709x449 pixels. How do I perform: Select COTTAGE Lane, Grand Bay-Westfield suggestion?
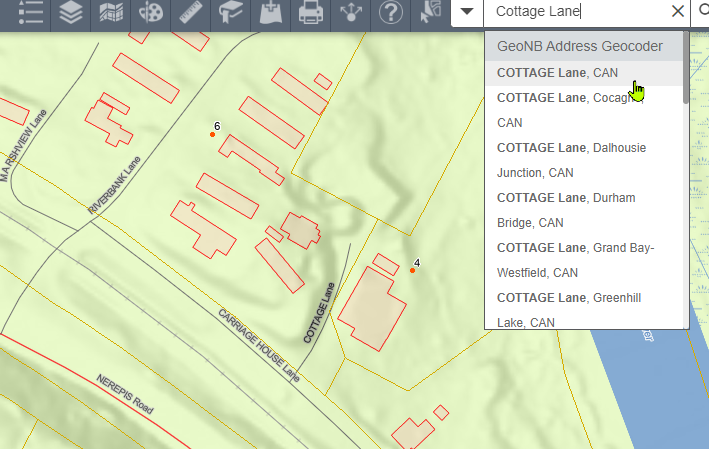click(x=575, y=259)
